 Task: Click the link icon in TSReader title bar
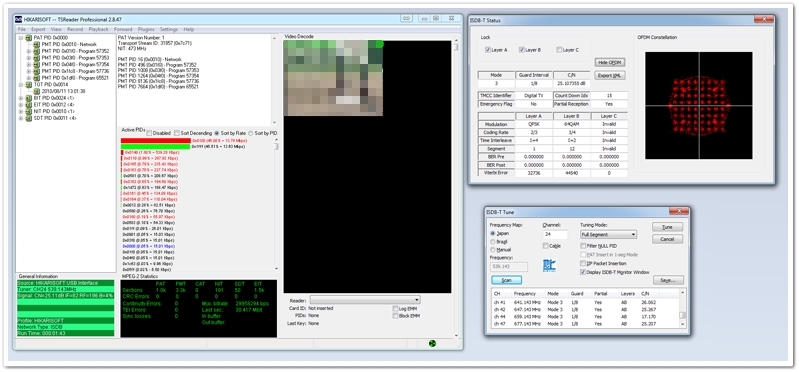coord(406,18)
